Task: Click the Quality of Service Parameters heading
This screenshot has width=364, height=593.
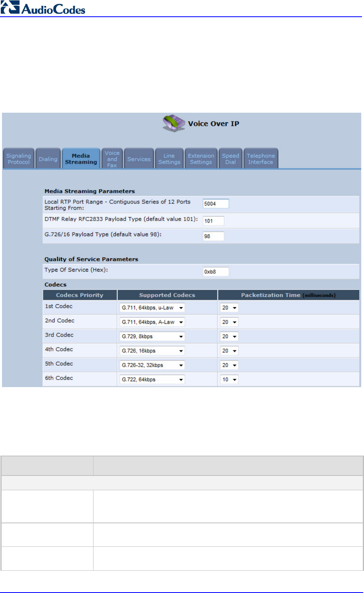Action: tap(91, 259)
